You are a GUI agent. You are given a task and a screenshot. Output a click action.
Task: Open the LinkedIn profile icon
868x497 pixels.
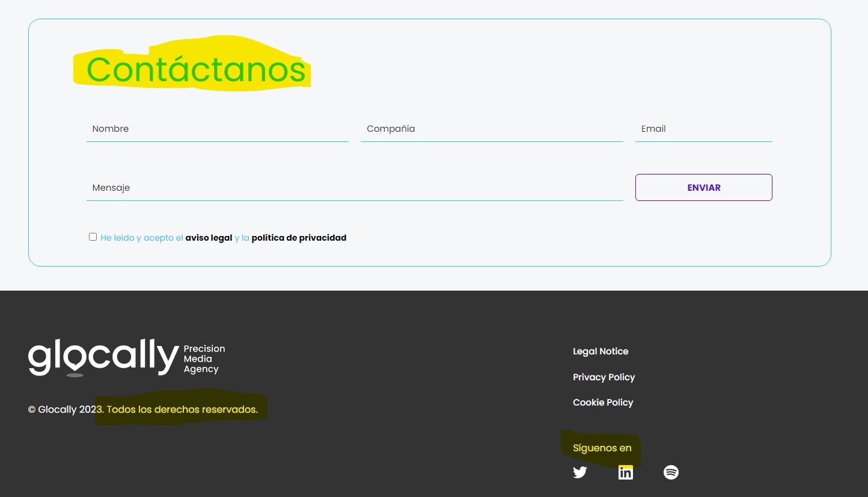pyautogui.click(x=626, y=472)
